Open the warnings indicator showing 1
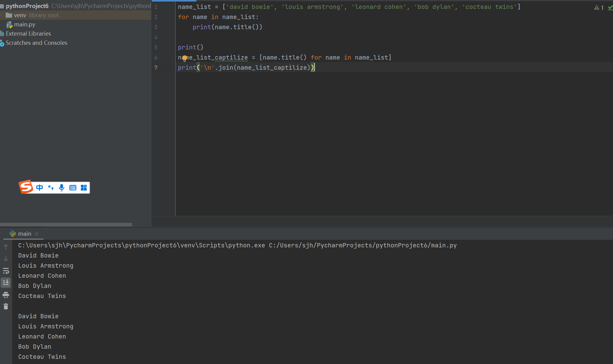Screen dimensions: 613x364 pyautogui.click(x=599, y=8)
